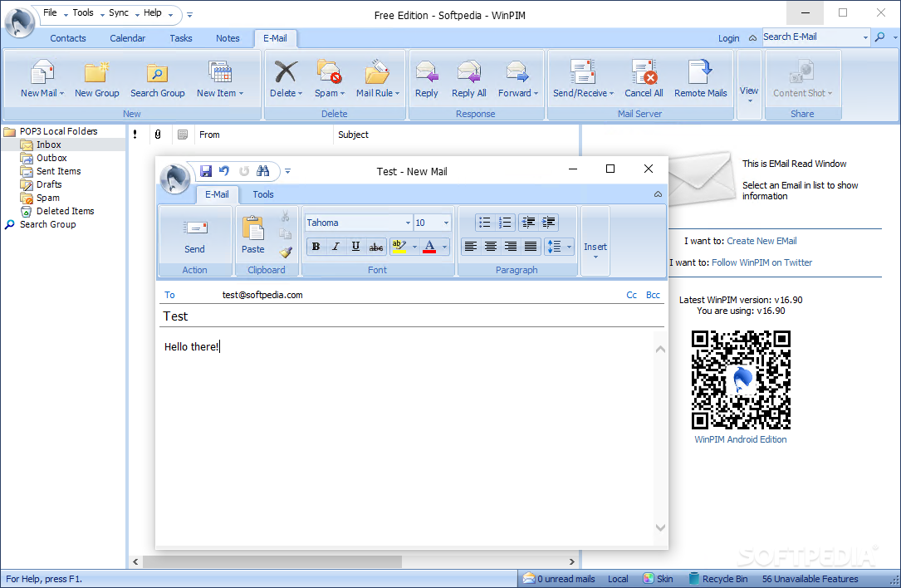
Task: Create a New Group folder
Action: click(x=96, y=80)
